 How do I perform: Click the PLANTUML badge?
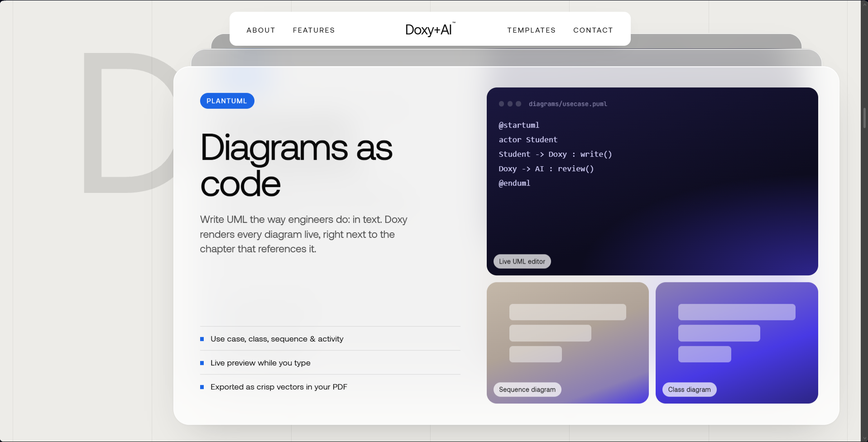click(x=227, y=101)
